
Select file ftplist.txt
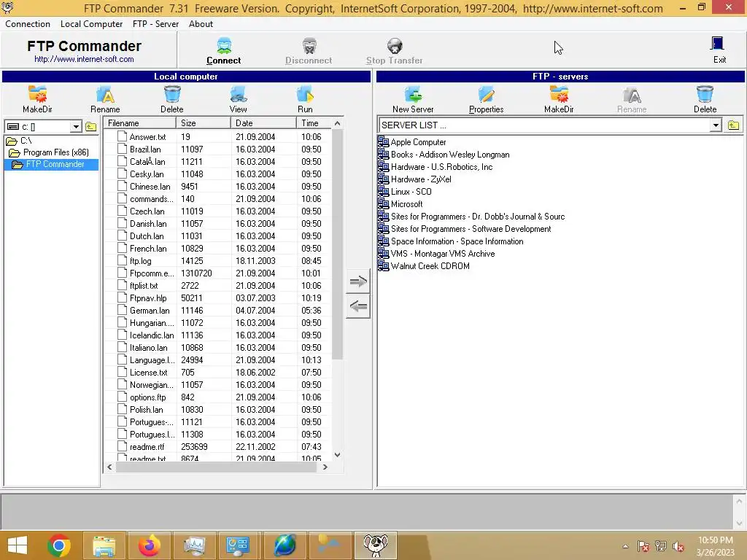click(144, 286)
